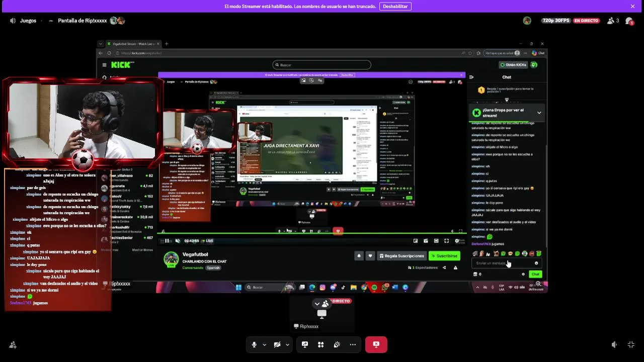Send message with green Chat button
Viewport: 644px width, 362px height.
pos(535,274)
